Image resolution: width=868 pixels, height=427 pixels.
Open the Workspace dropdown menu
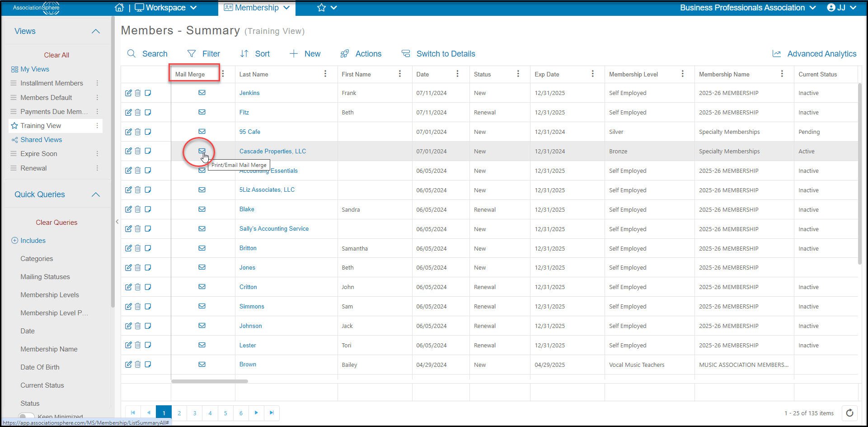(166, 8)
